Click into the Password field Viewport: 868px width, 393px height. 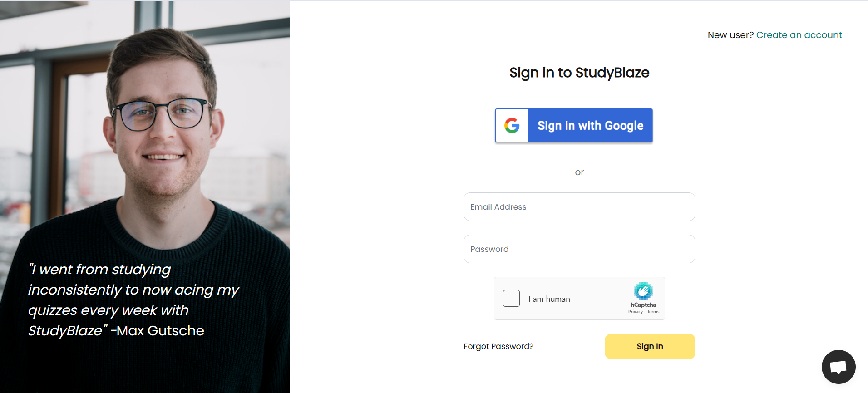tap(579, 249)
